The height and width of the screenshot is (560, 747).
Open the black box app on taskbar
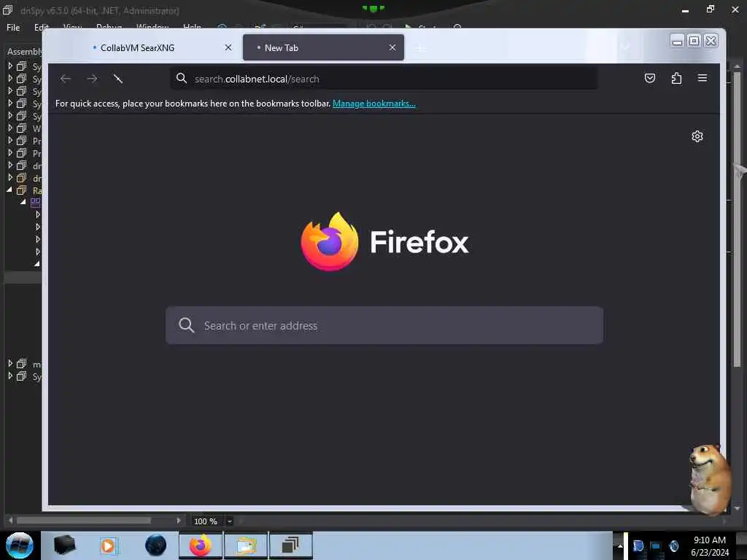65,545
